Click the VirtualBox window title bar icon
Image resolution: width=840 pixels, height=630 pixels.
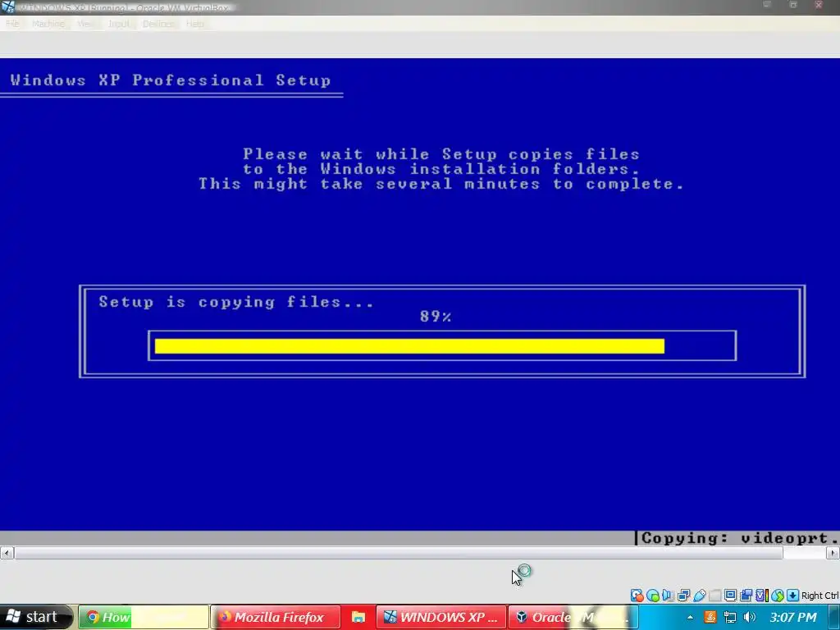[7, 7]
